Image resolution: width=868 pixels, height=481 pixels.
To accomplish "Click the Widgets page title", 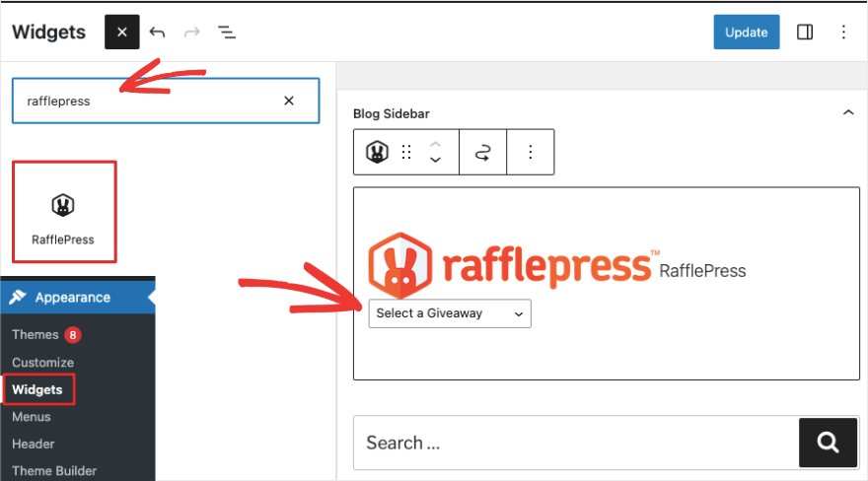I will pyautogui.click(x=48, y=33).
